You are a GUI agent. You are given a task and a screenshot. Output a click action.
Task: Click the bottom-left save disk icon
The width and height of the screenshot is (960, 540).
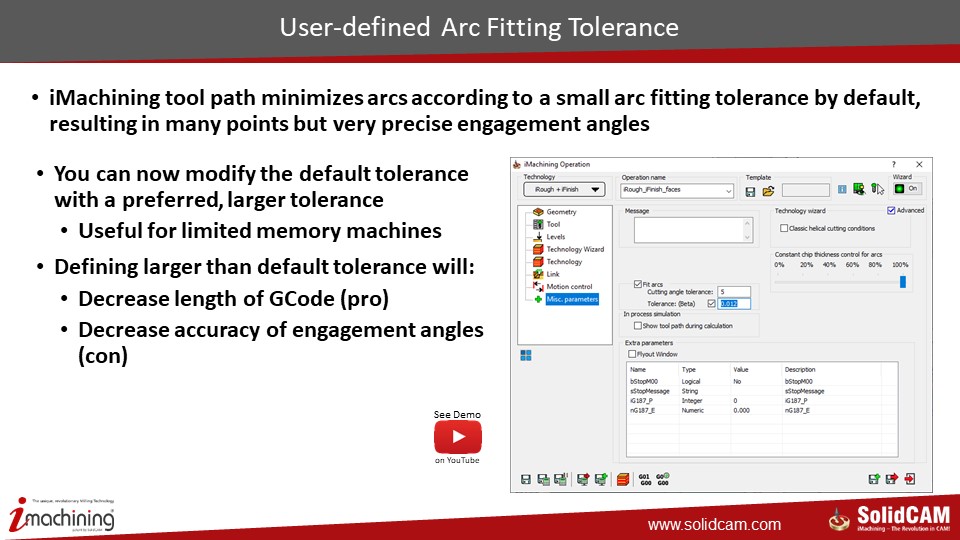coord(526,480)
